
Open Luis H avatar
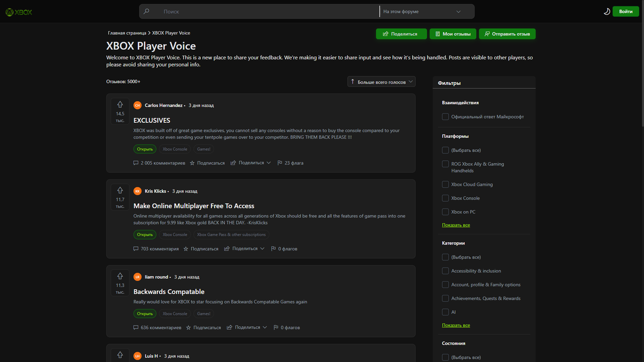click(137, 356)
